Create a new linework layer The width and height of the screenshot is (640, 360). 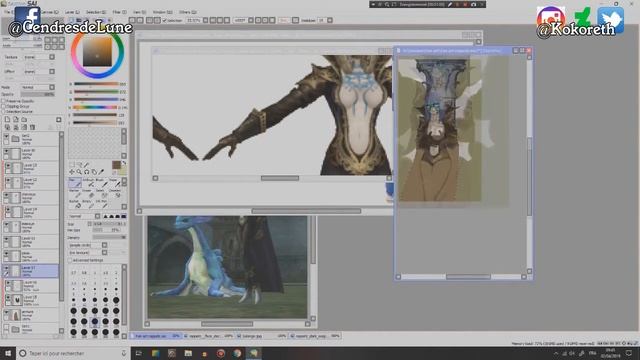coord(16,120)
